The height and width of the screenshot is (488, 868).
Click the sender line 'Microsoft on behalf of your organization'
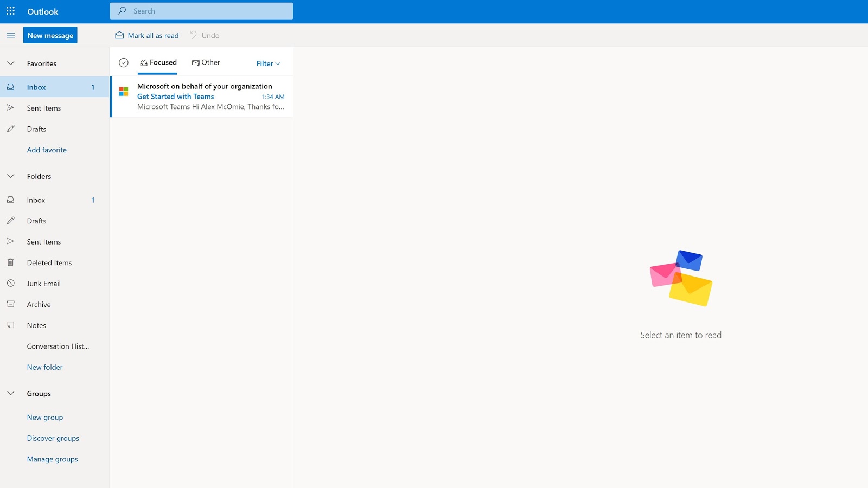tap(205, 86)
